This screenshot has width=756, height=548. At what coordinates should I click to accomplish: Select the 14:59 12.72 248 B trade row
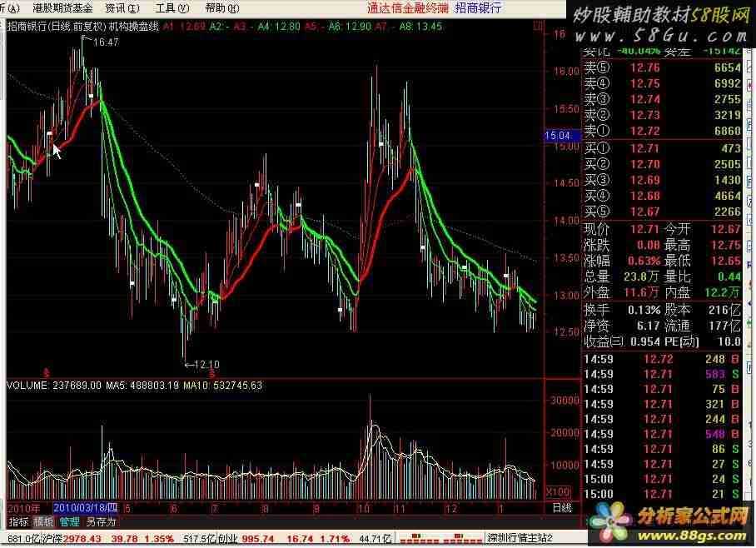[x=661, y=360]
